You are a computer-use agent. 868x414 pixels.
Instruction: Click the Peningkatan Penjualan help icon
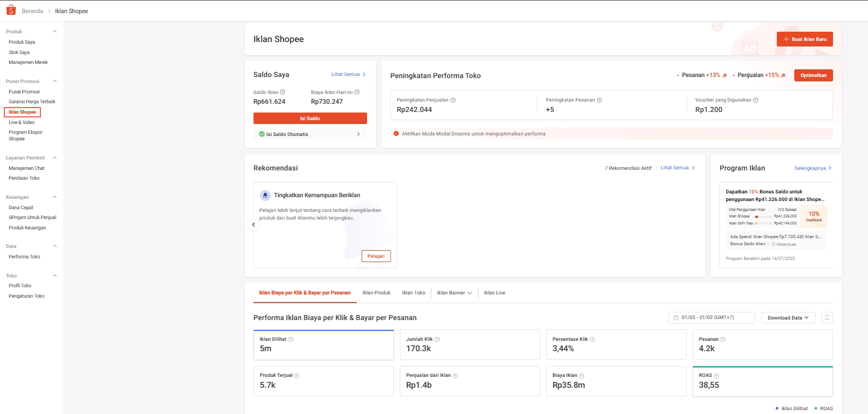[x=453, y=100]
